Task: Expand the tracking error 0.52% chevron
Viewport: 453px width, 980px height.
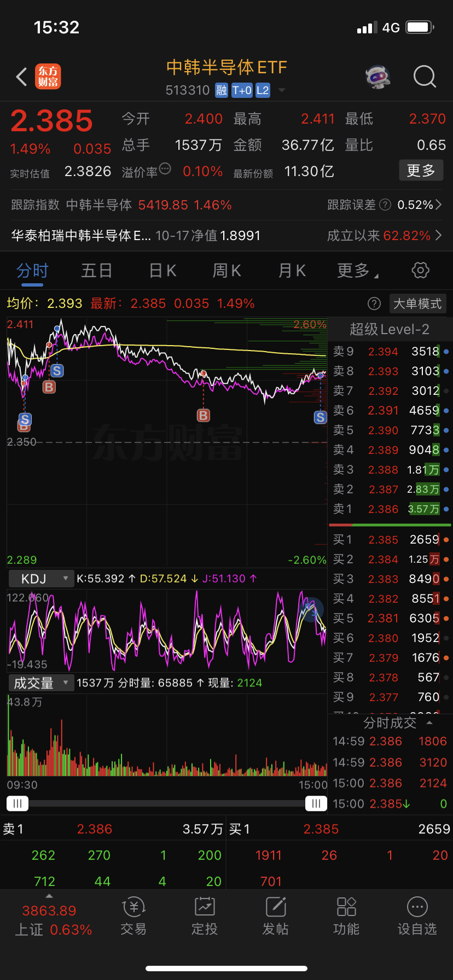Action: click(x=439, y=205)
